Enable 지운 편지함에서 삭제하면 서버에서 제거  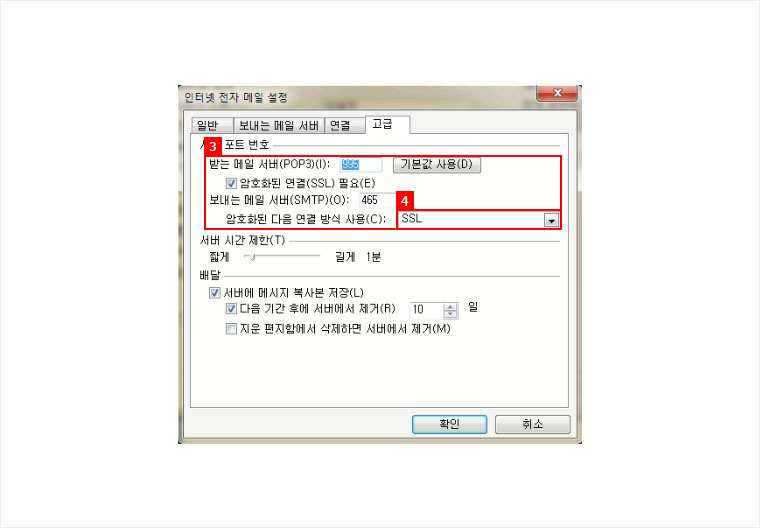(231, 329)
